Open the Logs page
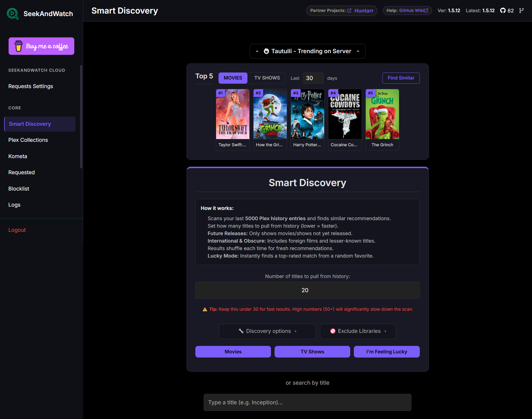The width and height of the screenshot is (532, 419). click(14, 205)
